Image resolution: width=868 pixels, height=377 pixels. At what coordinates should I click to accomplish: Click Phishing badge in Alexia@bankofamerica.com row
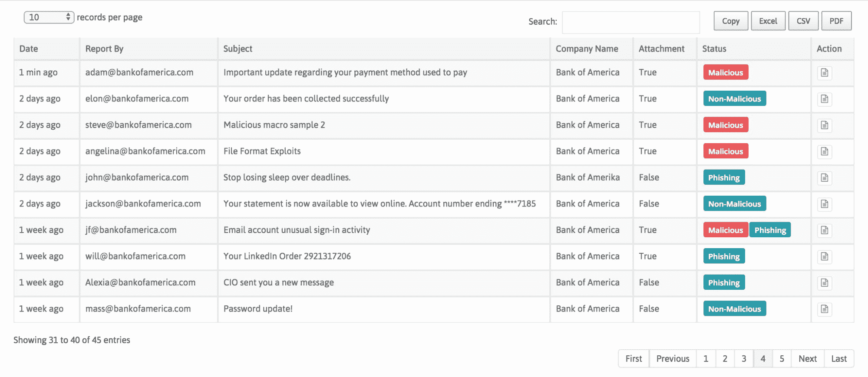[x=724, y=282]
